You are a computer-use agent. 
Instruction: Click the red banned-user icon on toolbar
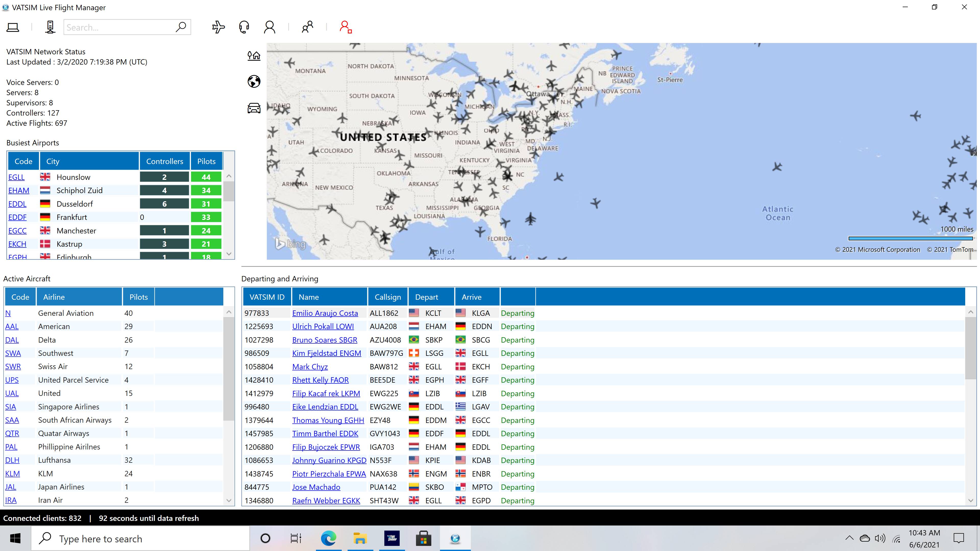coord(346,27)
